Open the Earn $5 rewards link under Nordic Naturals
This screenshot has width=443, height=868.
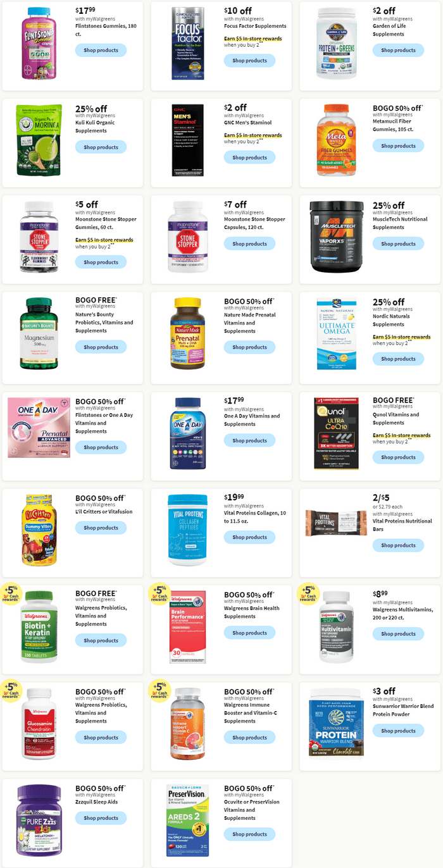click(401, 337)
